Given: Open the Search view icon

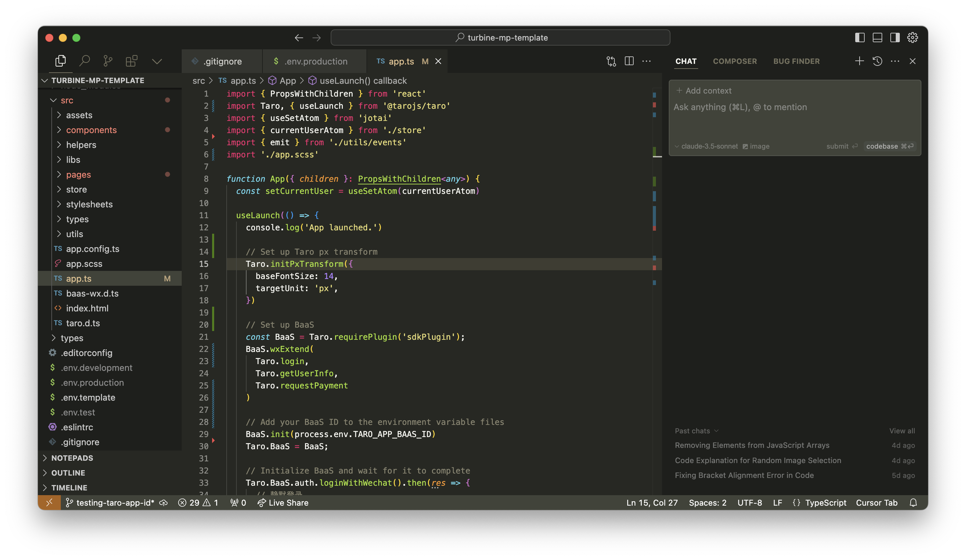Looking at the screenshot, I should (84, 61).
